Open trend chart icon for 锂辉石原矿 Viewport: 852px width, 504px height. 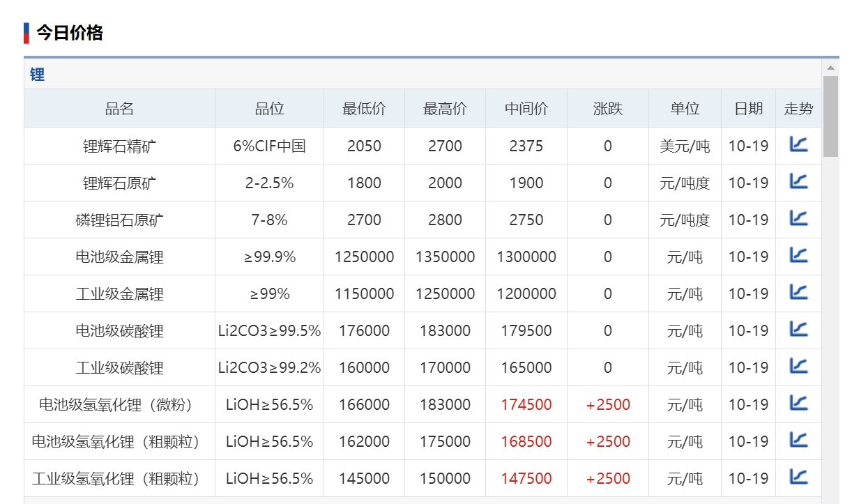click(x=798, y=181)
